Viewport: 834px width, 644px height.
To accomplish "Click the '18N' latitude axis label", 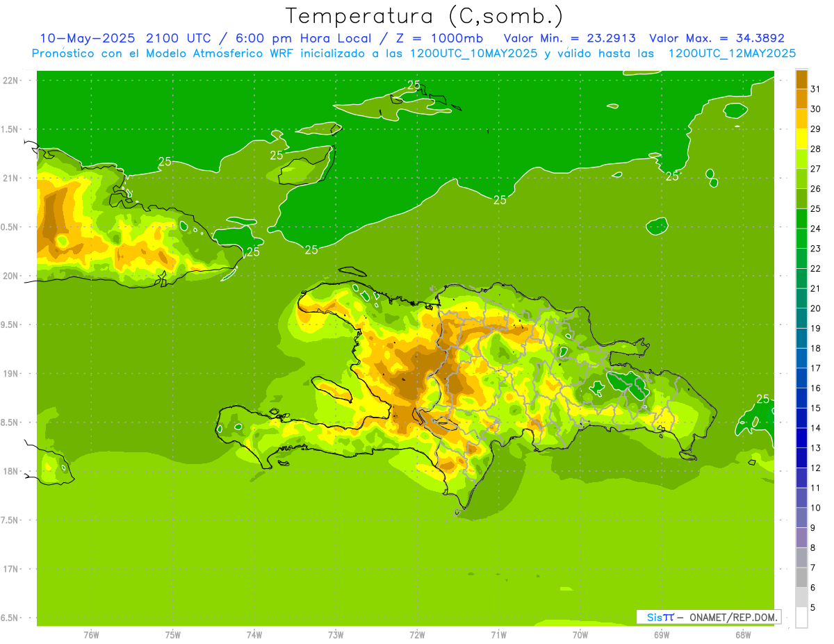I will (x=11, y=472).
